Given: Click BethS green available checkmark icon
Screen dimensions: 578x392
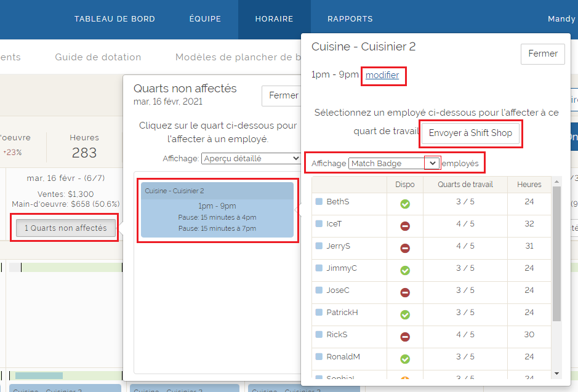Looking at the screenshot, I should coord(405,204).
